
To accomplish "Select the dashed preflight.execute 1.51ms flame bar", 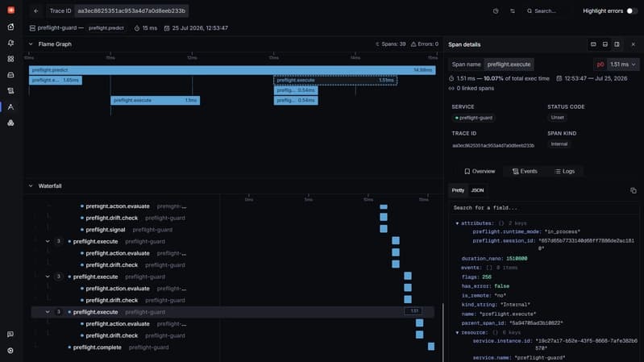I will 335,80.
